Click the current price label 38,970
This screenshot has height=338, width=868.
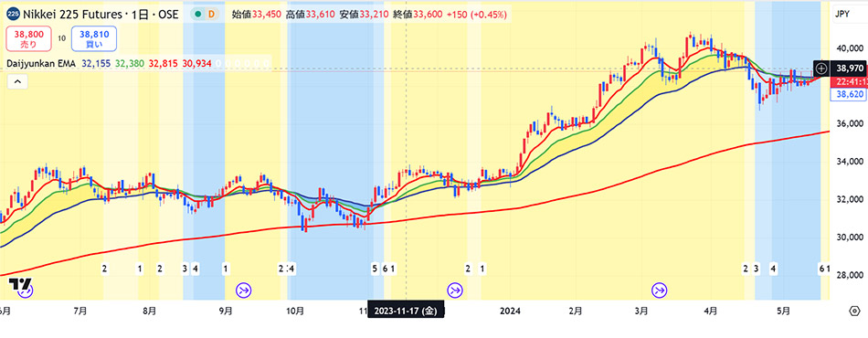848,69
